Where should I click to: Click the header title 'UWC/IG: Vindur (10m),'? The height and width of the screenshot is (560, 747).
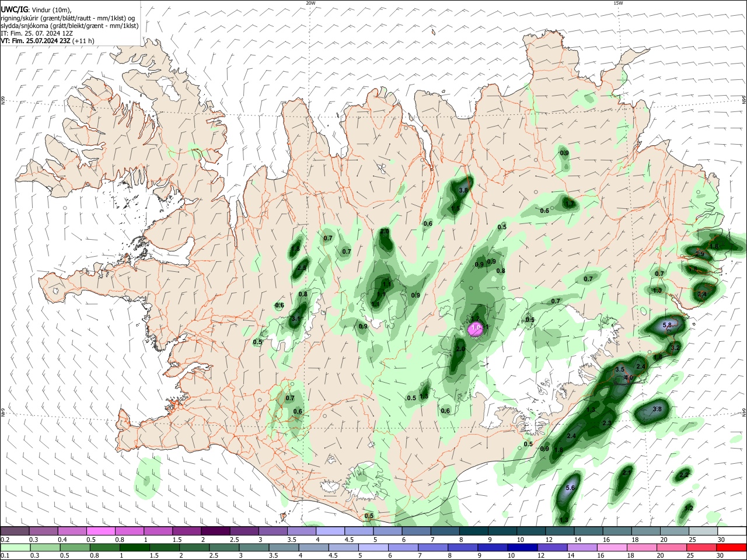(x=36, y=10)
